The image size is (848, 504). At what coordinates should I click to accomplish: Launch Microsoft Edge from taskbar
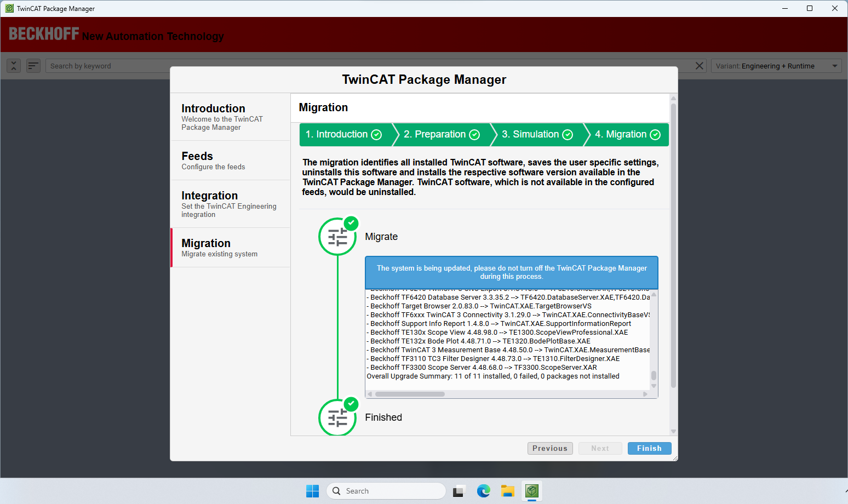483,491
